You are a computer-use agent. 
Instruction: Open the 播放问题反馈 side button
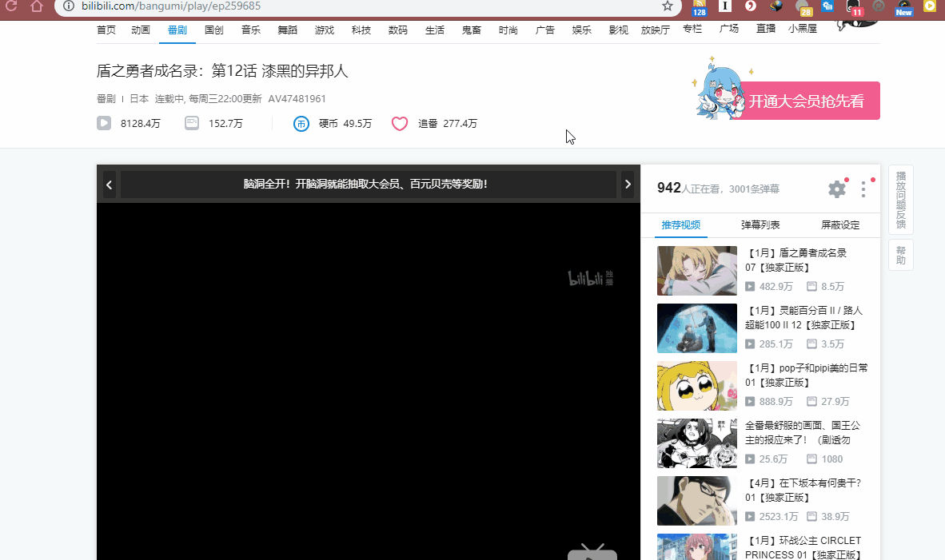point(901,200)
